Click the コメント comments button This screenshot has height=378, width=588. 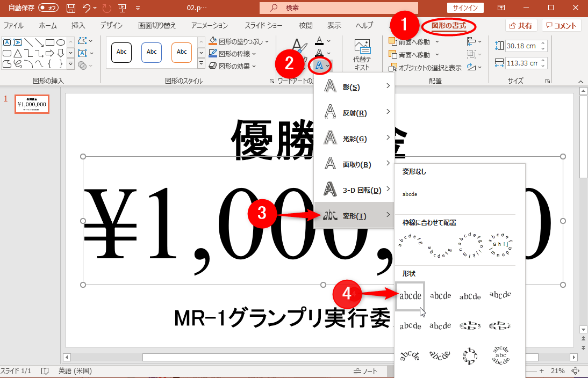click(x=561, y=26)
